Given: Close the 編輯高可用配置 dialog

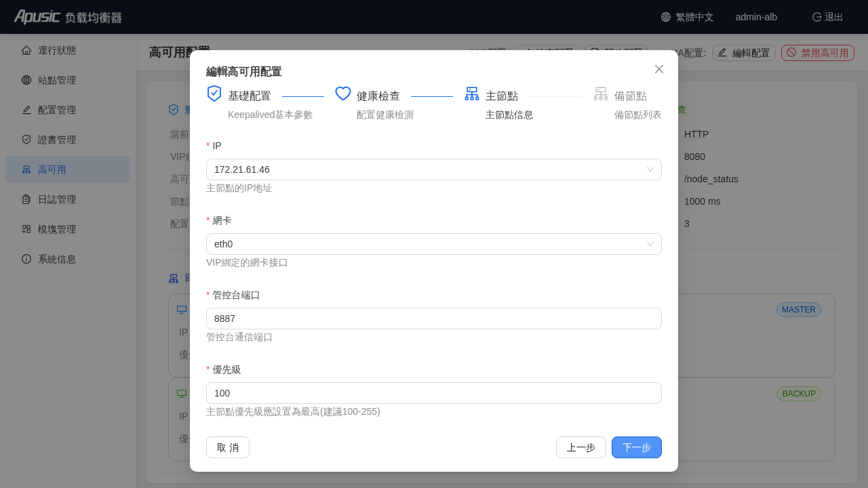Looking at the screenshot, I should pyautogui.click(x=659, y=69).
